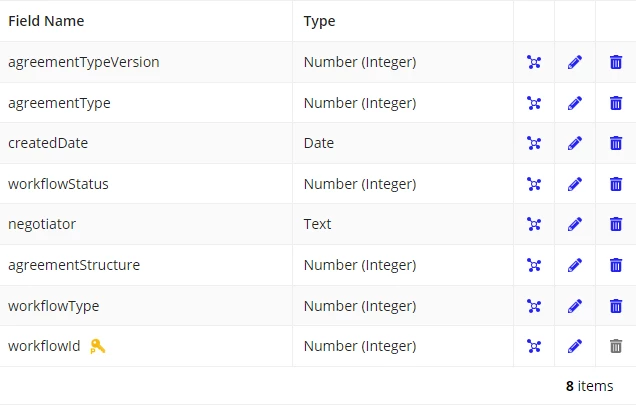Viewport: 636px width, 405px height.
Task: Edit the workflowType field
Action: click(575, 306)
